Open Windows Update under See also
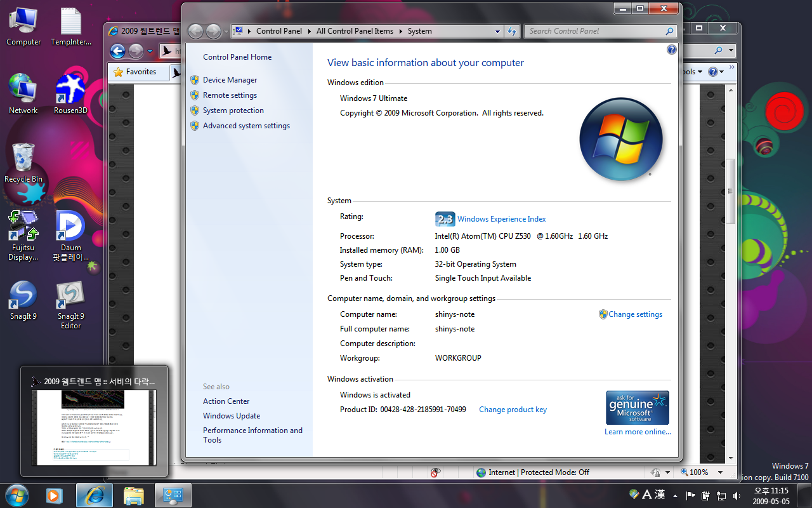 click(x=232, y=416)
